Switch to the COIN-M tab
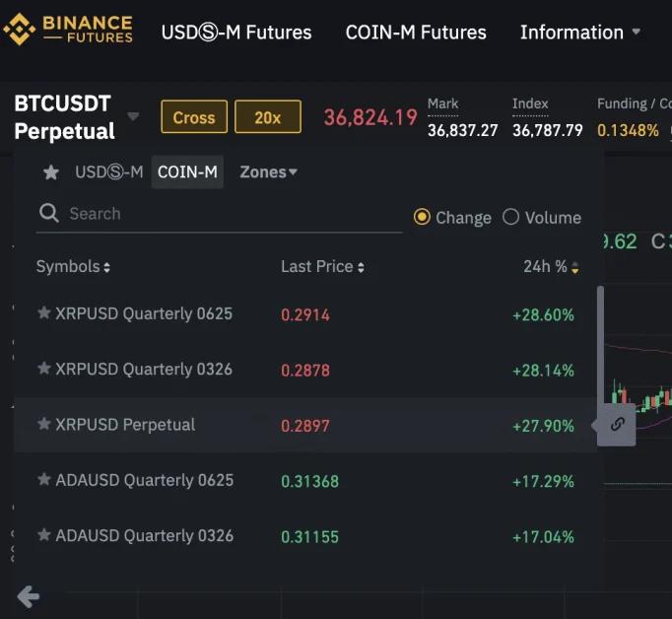This screenshot has width=672, height=619. (187, 172)
